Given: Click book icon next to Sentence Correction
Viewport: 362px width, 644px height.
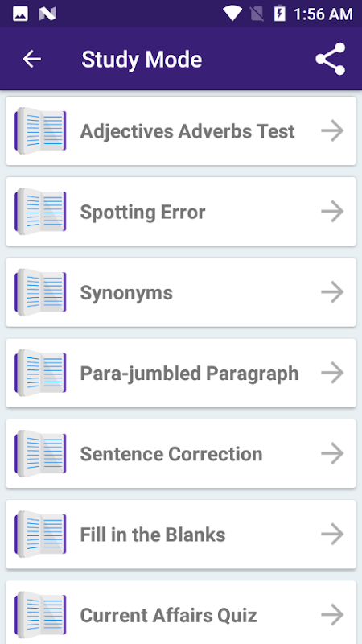Looking at the screenshot, I should pos(40,454).
